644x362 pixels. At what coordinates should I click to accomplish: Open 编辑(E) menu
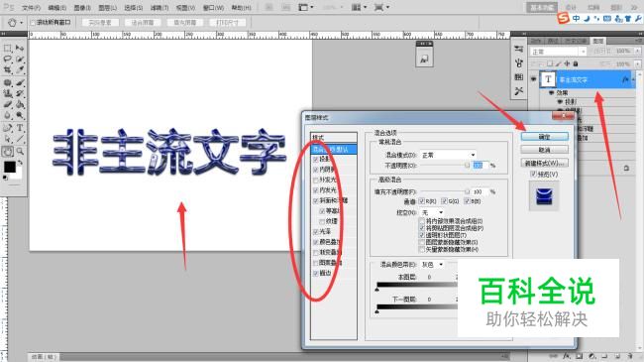(56, 7)
